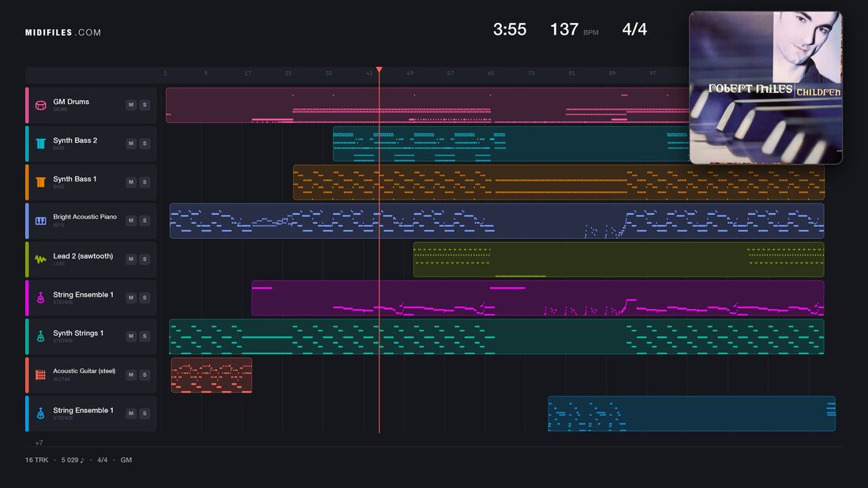Click the 4/4 time signature at top

pyautogui.click(x=634, y=29)
